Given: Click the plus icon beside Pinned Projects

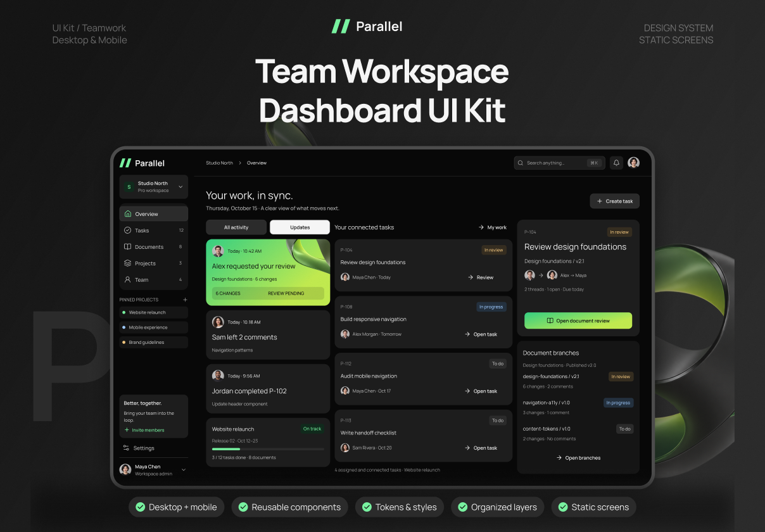Looking at the screenshot, I should (185, 300).
